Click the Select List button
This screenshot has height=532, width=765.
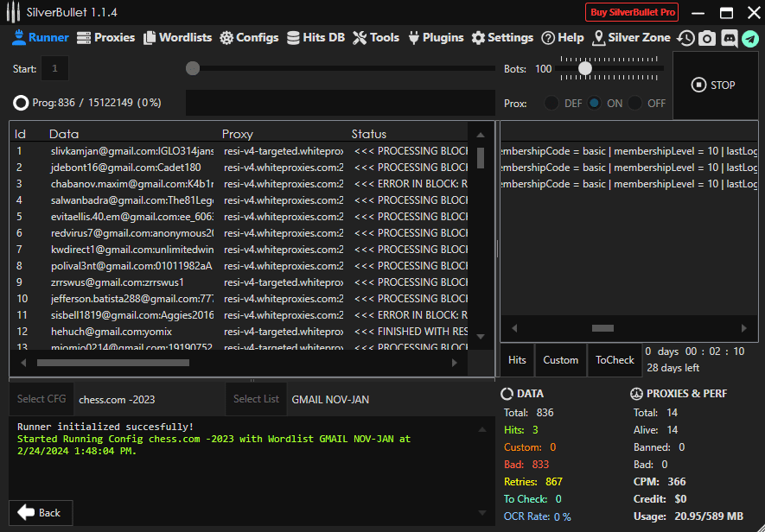(x=256, y=399)
